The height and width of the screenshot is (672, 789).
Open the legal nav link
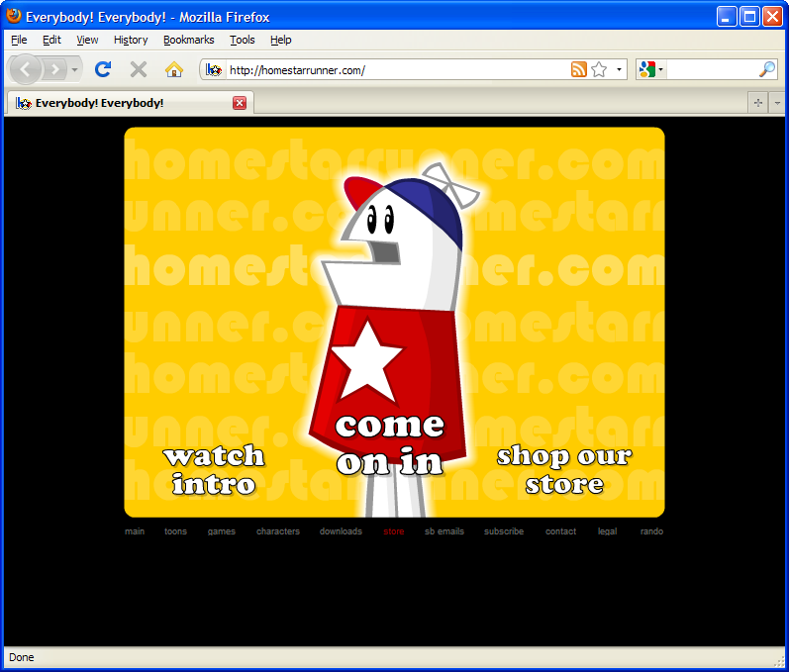pos(607,531)
